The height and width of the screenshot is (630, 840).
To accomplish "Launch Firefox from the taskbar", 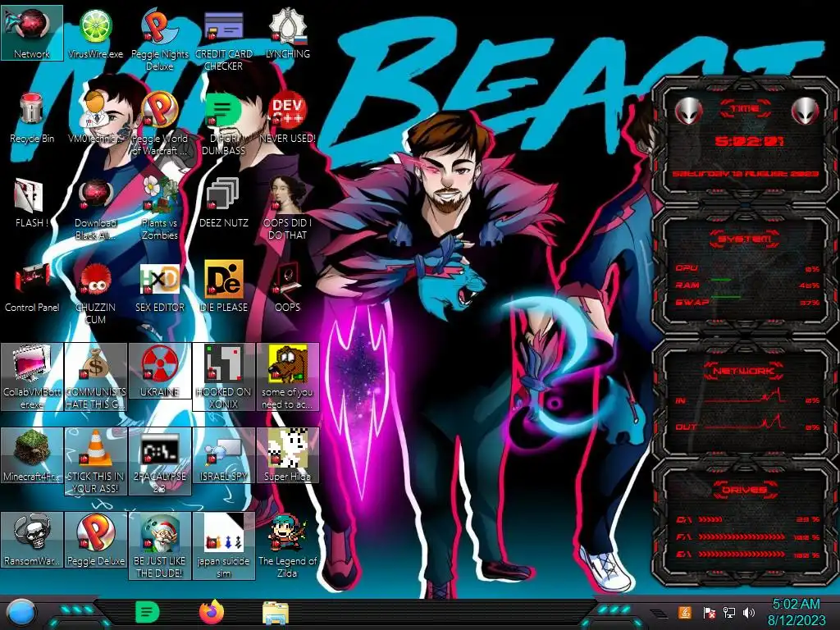I will [x=212, y=612].
